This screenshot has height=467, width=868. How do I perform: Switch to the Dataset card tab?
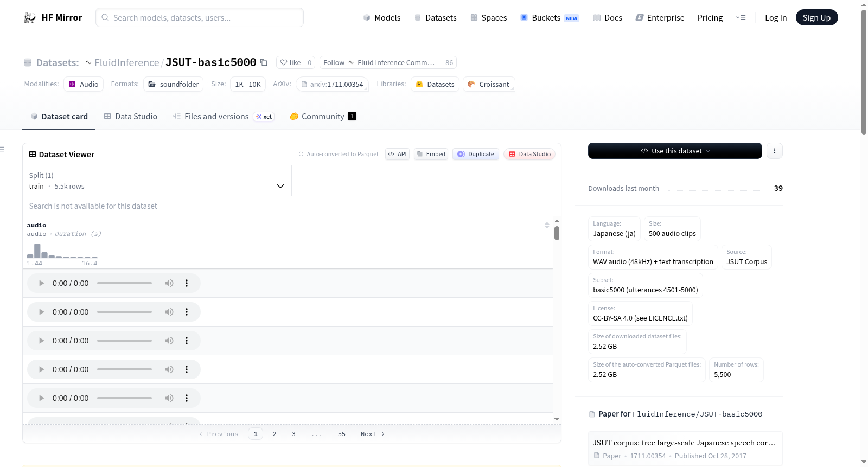(59, 117)
